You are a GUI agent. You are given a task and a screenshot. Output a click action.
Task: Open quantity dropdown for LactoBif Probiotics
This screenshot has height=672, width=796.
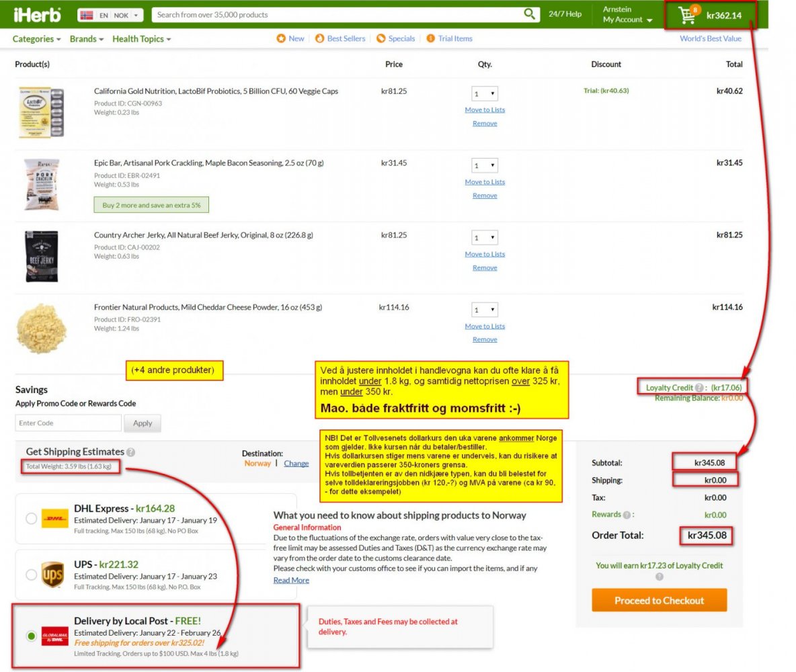coord(484,93)
